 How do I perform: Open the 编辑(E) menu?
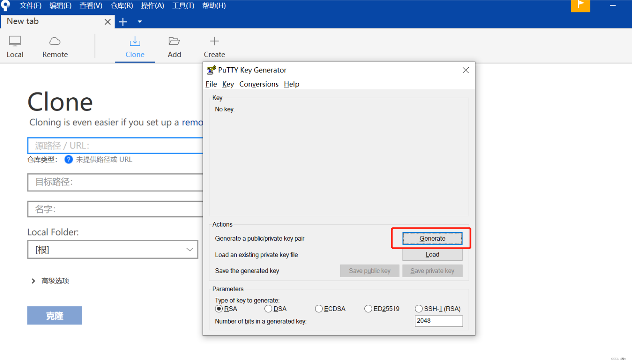(x=60, y=6)
